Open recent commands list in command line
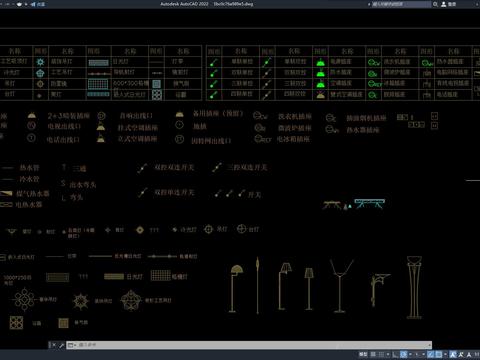The image size is (480, 360). tap(72, 345)
